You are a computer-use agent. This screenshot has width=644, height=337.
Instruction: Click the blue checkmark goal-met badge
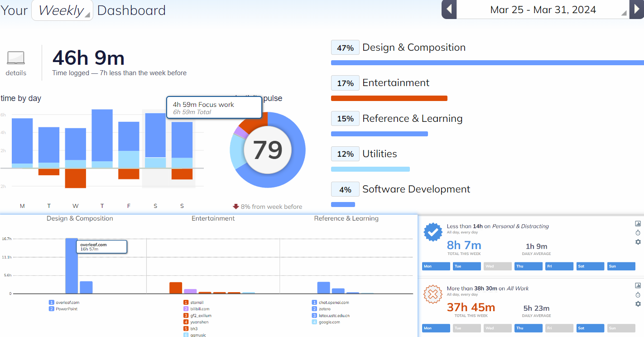tap(433, 232)
